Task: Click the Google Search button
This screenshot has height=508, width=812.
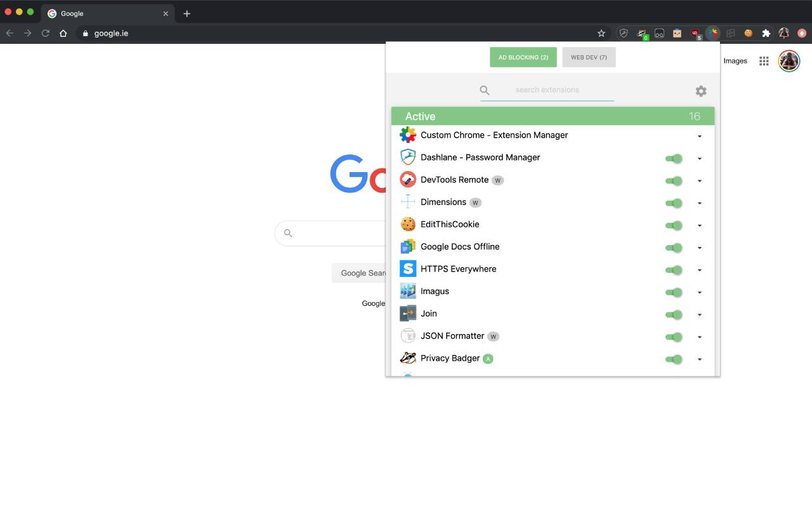Action: click(359, 273)
